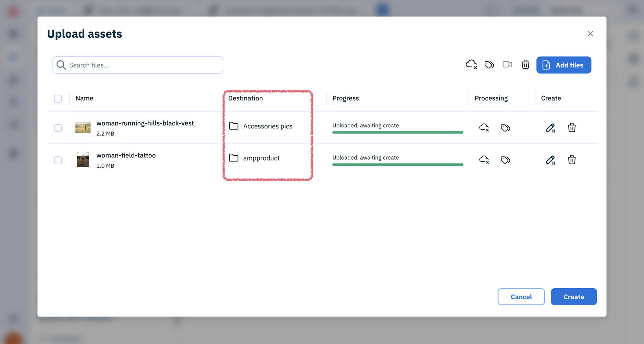
Task: Click the trash icon next to Add files
Action: [525, 64]
